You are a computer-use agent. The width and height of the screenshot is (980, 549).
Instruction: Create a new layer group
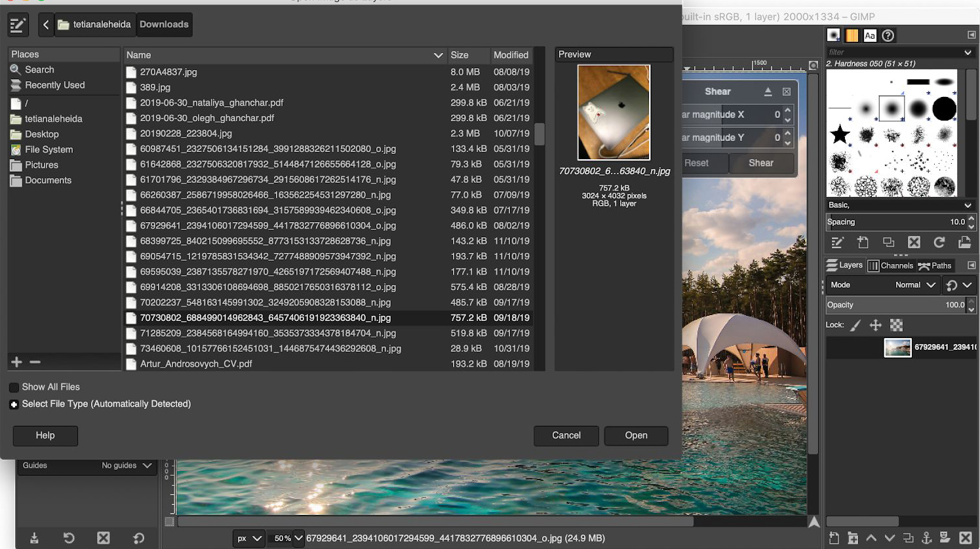pyautogui.click(x=853, y=538)
